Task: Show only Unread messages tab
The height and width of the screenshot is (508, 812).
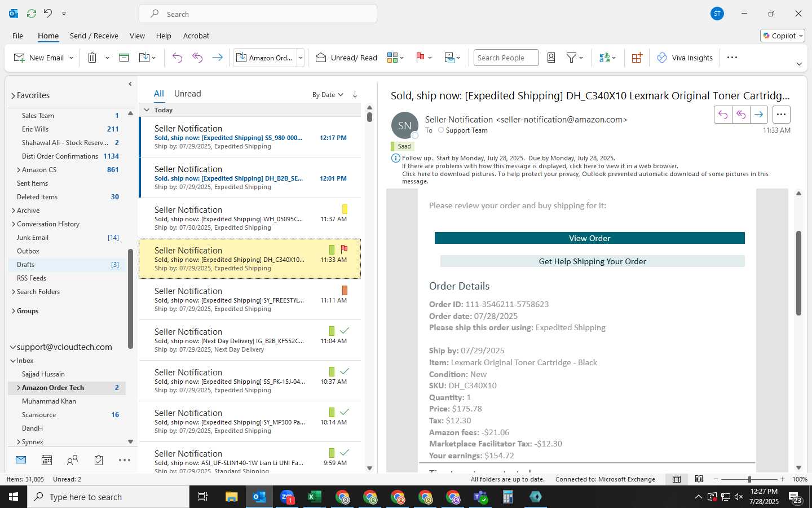Action: (187, 94)
